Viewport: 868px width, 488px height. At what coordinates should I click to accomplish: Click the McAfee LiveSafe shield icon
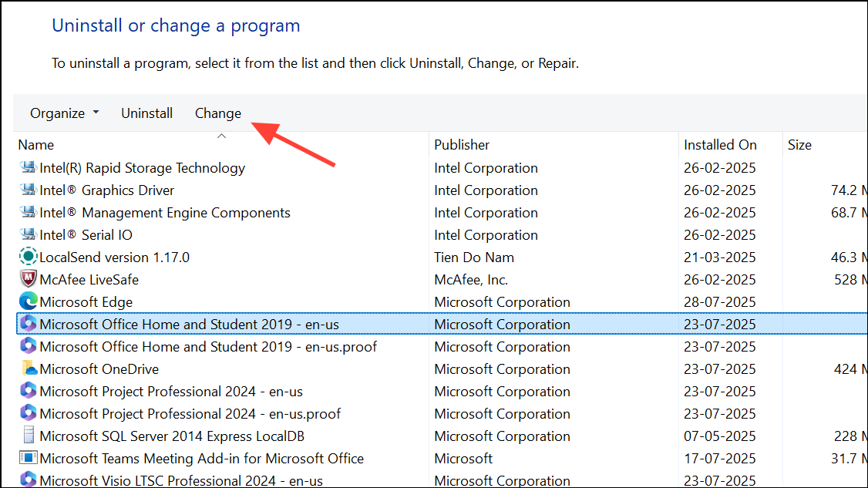point(29,278)
